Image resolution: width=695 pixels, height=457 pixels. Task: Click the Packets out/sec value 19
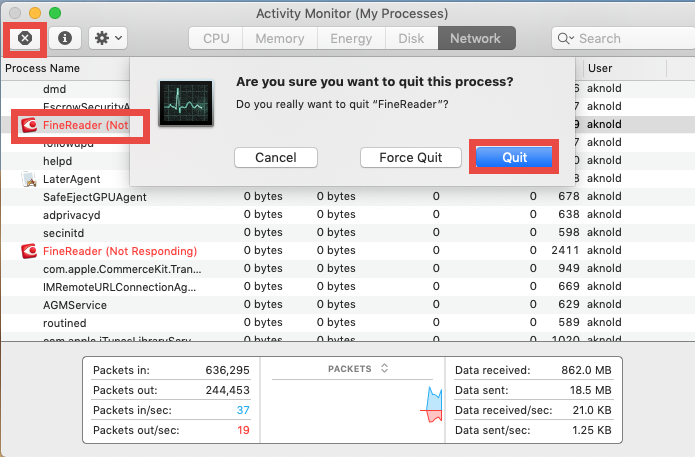click(243, 430)
